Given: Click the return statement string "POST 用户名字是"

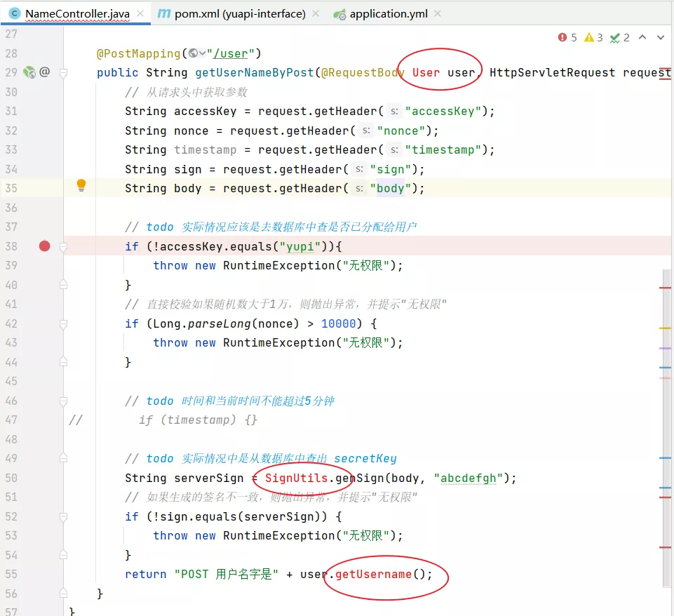Looking at the screenshot, I should pos(227,575).
